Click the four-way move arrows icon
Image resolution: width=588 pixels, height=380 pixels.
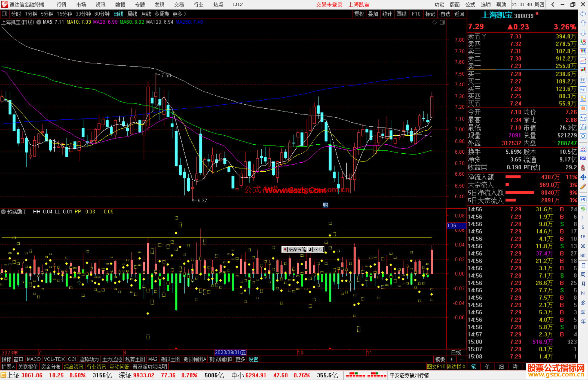tap(583, 177)
